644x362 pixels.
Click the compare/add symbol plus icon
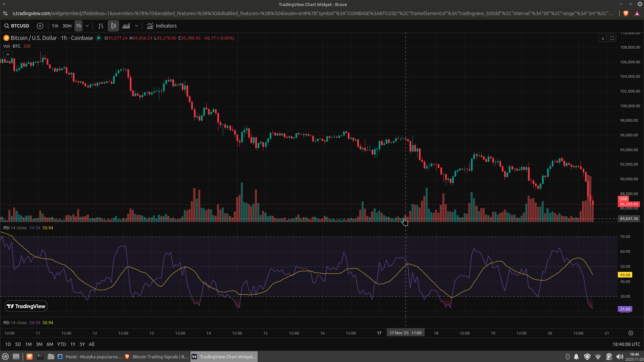(40, 26)
